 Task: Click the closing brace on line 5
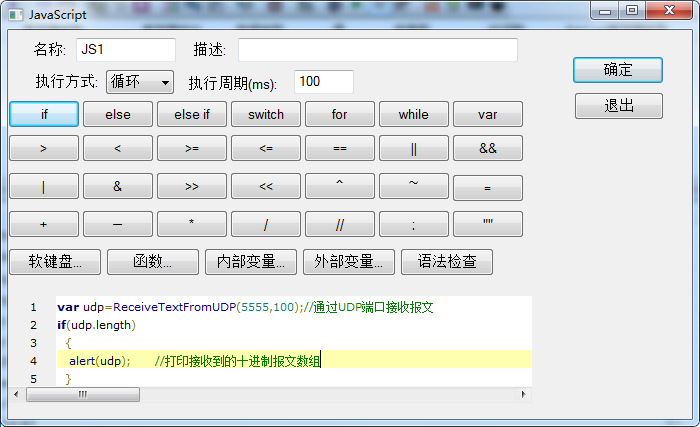68,379
